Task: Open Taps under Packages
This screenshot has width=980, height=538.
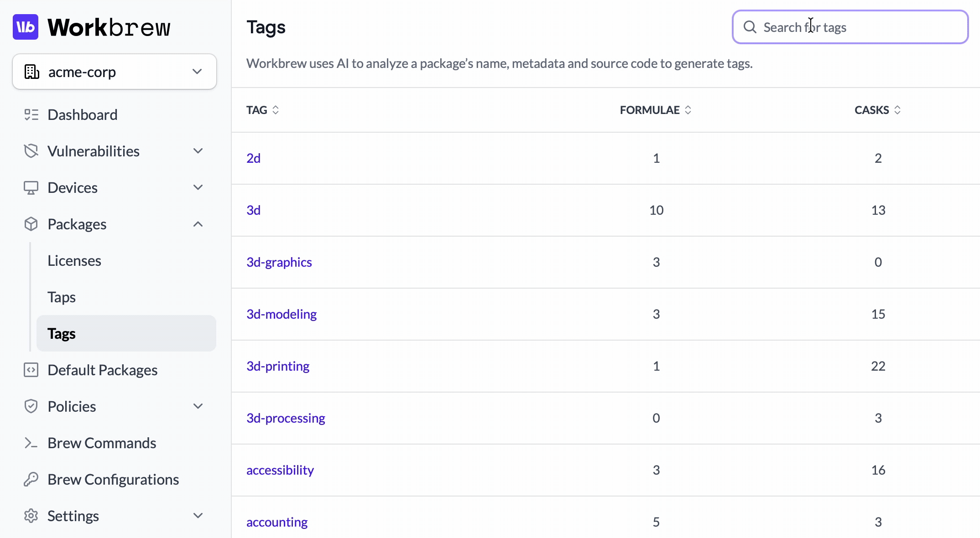Action: click(62, 297)
